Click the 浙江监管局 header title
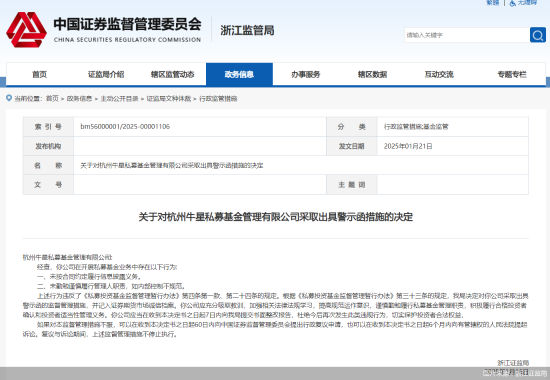The height and width of the screenshot is (380, 550). [247, 30]
